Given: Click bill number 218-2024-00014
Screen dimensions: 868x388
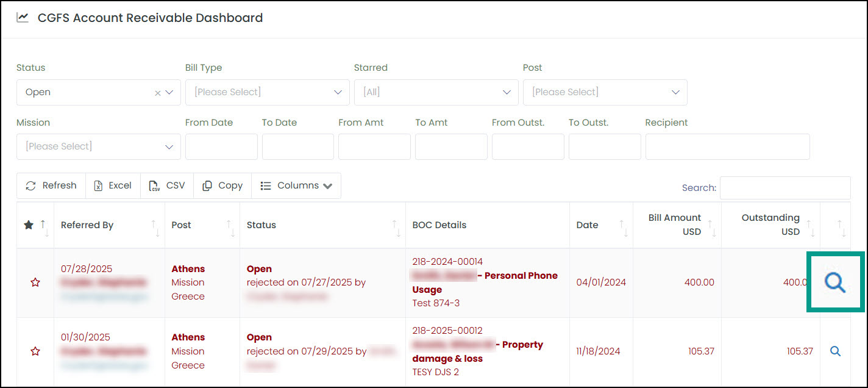Looking at the screenshot, I should (x=447, y=262).
